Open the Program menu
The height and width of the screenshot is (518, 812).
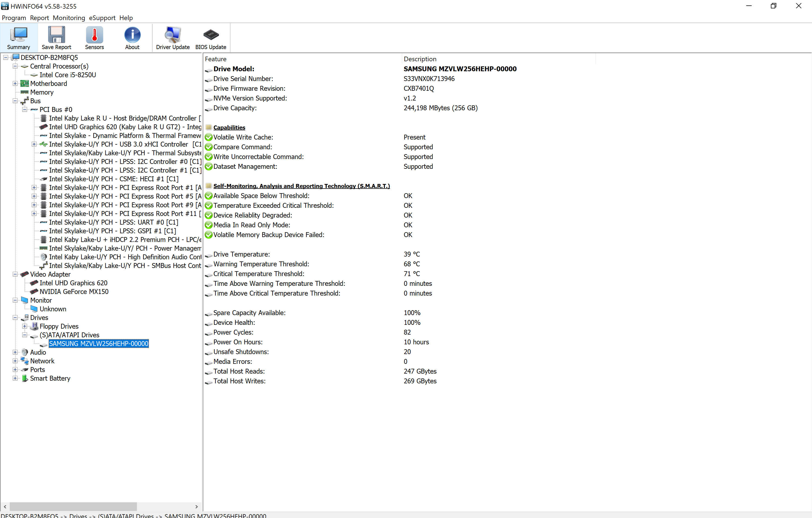tap(14, 18)
